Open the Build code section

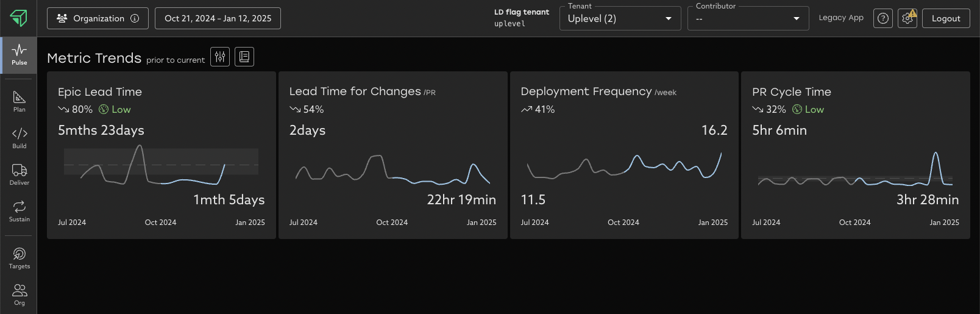(x=20, y=138)
